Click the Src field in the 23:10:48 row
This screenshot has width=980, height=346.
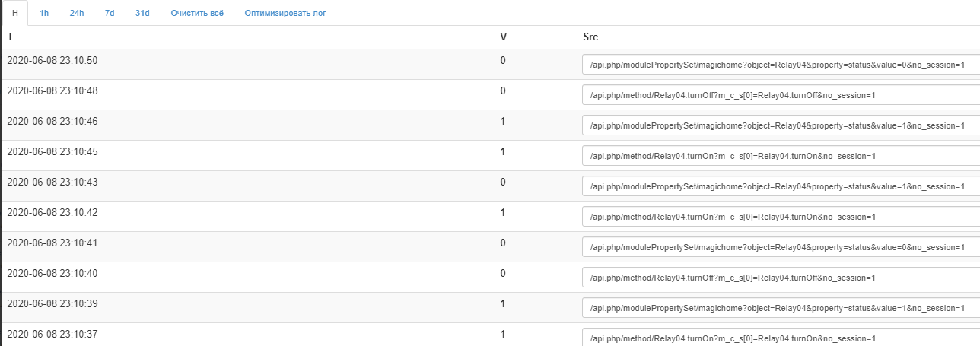(x=779, y=95)
